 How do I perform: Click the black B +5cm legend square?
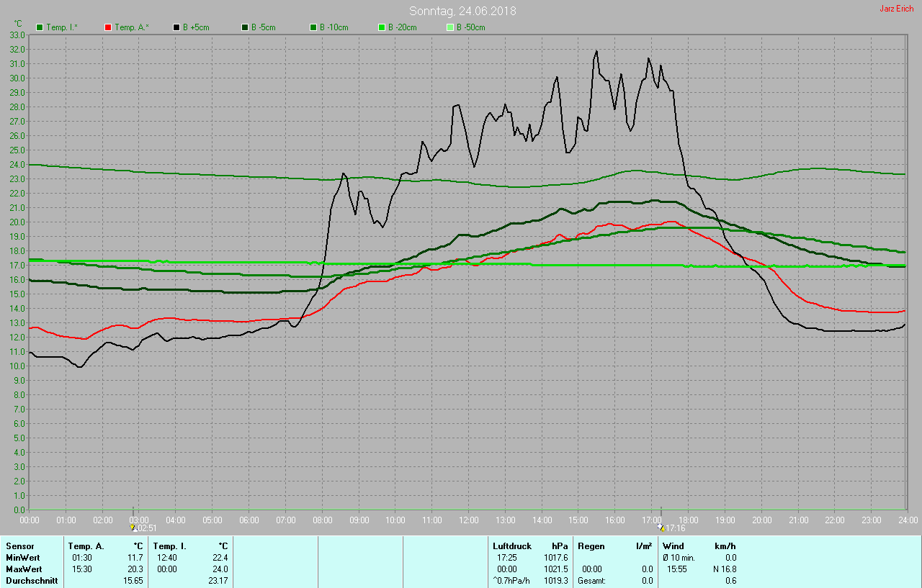point(176,27)
